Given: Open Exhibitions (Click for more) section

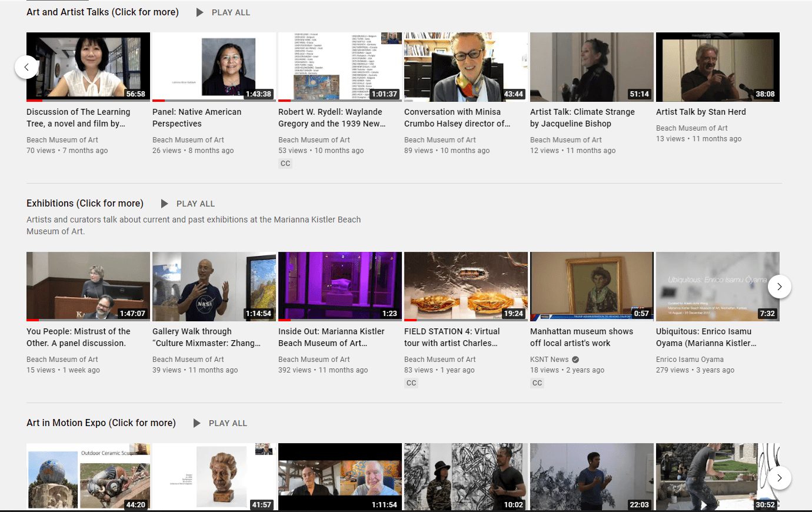Looking at the screenshot, I should pyautogui.click(x=85, y=203).
